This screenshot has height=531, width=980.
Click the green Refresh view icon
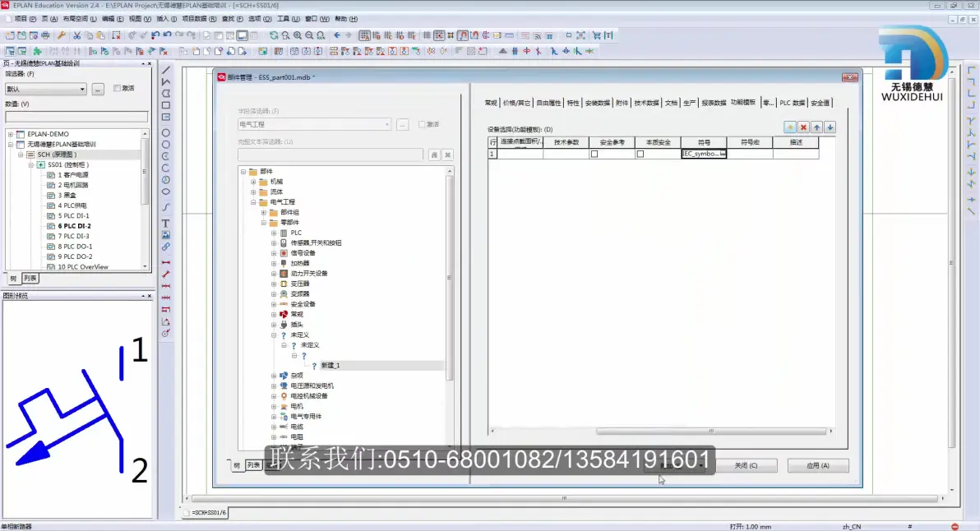click(274, 35)
